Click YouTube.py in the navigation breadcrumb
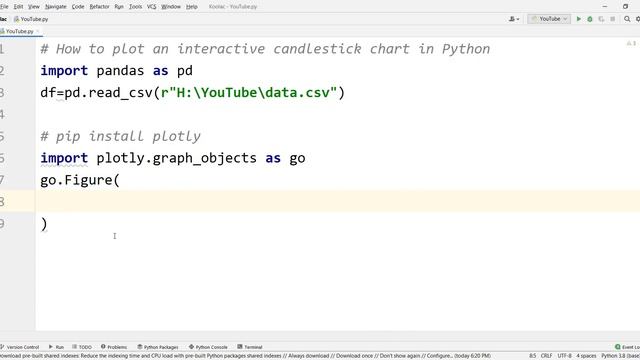 coord(31,19)
